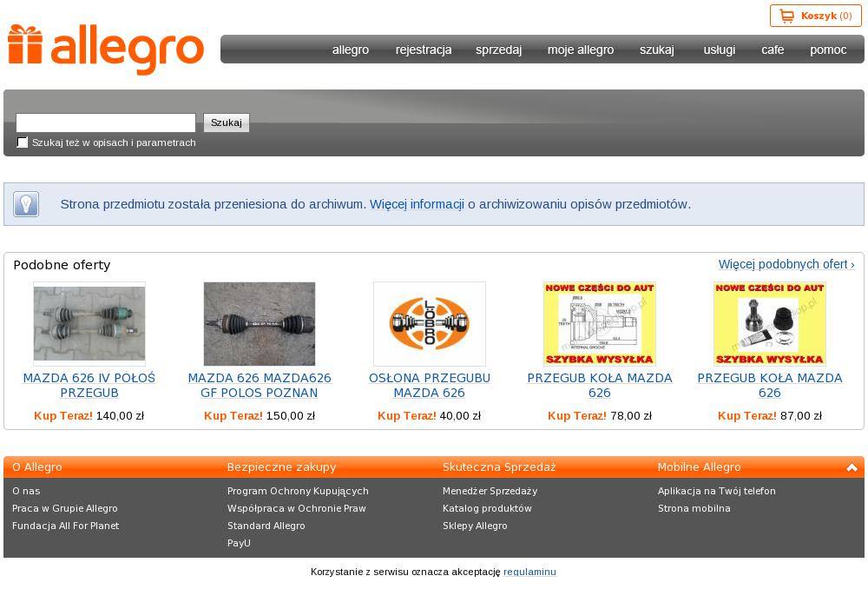The height and width of the screenshot is (589, 868).
Task: Open the allegro menu item
Action: (351, 50)
